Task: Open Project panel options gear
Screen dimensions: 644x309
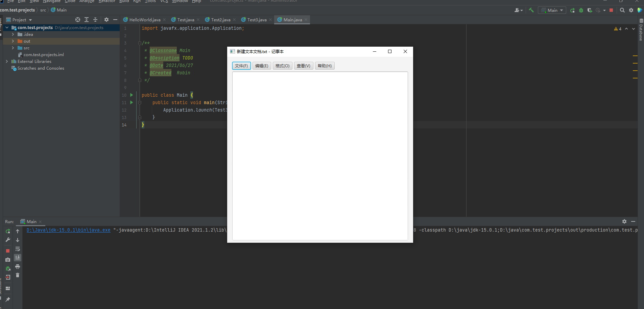Action: 106,20
